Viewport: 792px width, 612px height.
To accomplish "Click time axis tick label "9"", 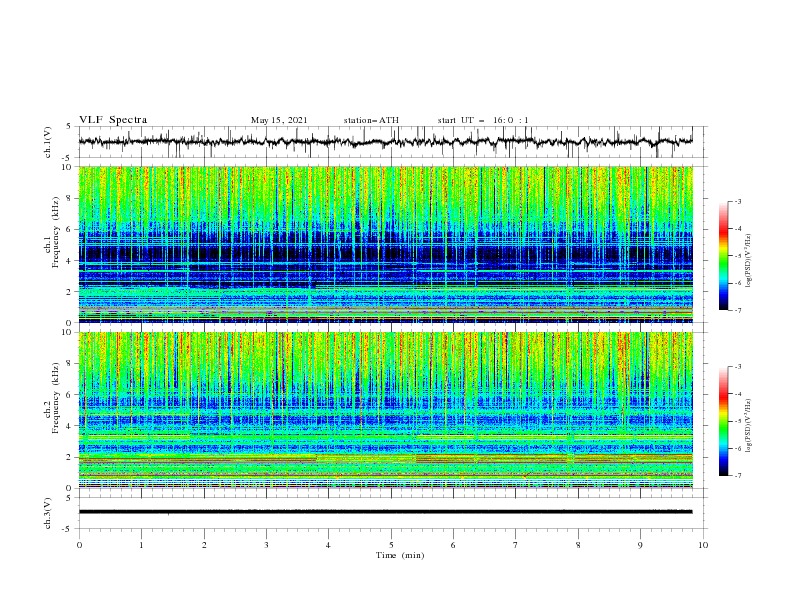I will click(x=640, y=545).
